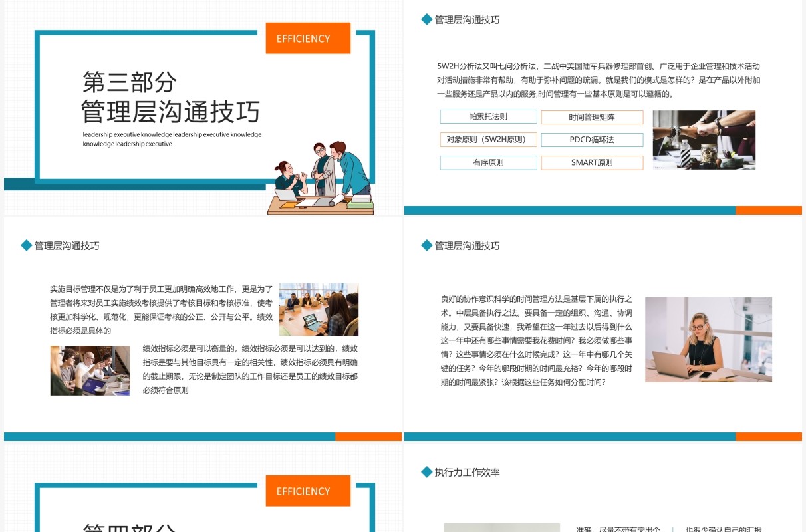The height and width of the screenshot is (532, 806).
Task: Click the orange footer segment of the 5W2H slide
Action: [769, 210]
